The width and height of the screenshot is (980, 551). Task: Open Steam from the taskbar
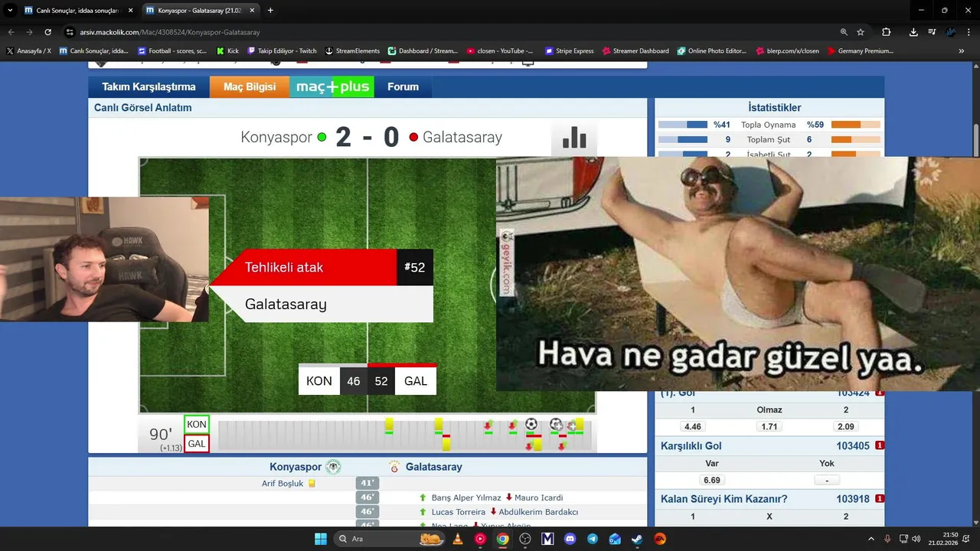click(x=637, y=539)
